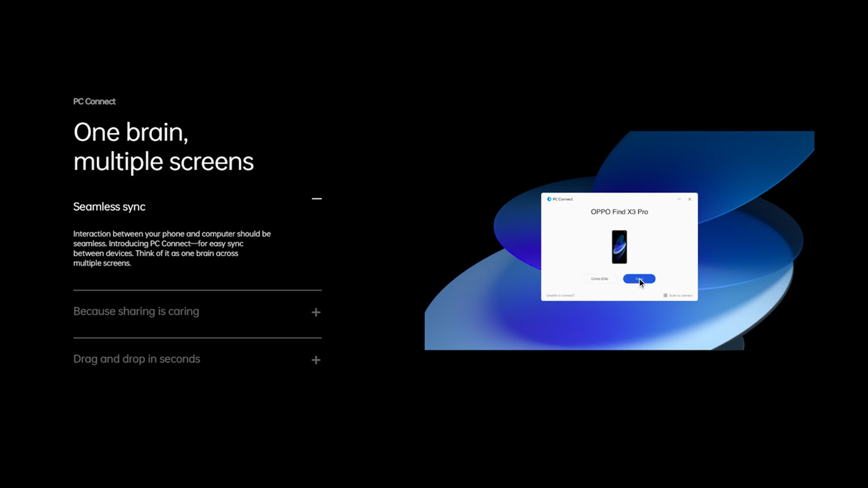Open the Unable to connect? link

[x=560, y=296]
